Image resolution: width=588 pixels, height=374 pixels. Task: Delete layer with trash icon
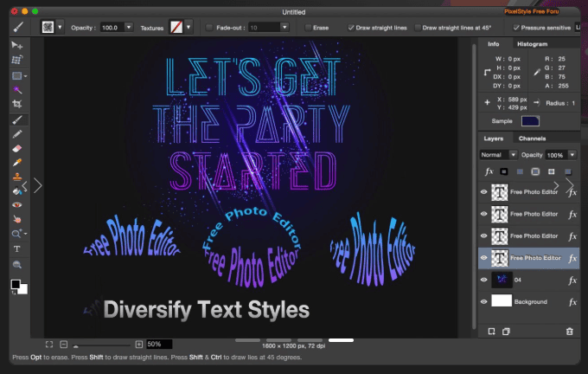569,332
